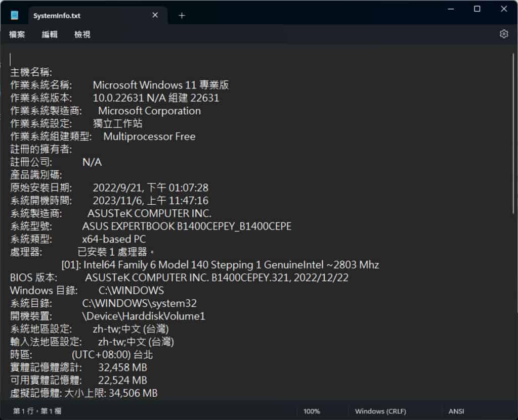Click the 輸入法地區設定 value zh-tw;中文 (台灣)
Image resolution: width=518 pixels, height=420 pixels.
136,342
